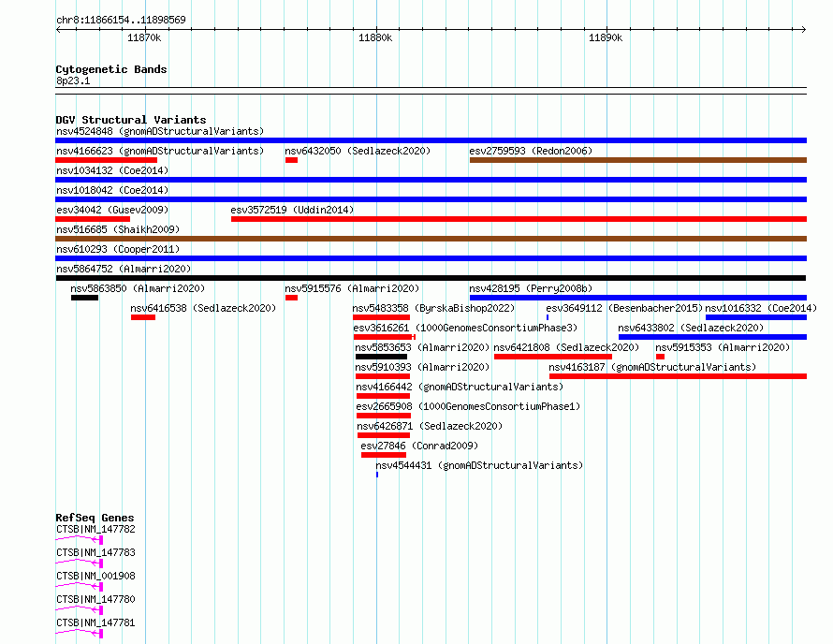833x644 pixels.
Task: Select esv3572519 (Uddin2014) variant label
Action: tap(292, 210)
